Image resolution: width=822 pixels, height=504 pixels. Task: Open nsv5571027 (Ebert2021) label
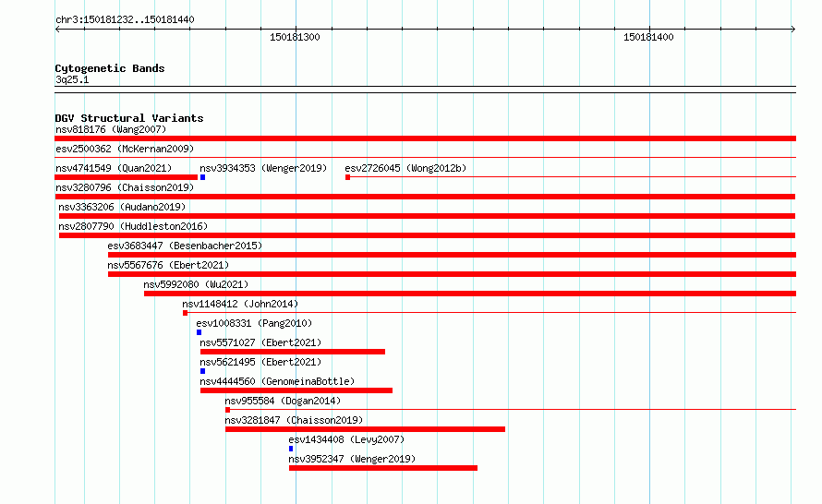pyautogui.click(x=260, y=342)
